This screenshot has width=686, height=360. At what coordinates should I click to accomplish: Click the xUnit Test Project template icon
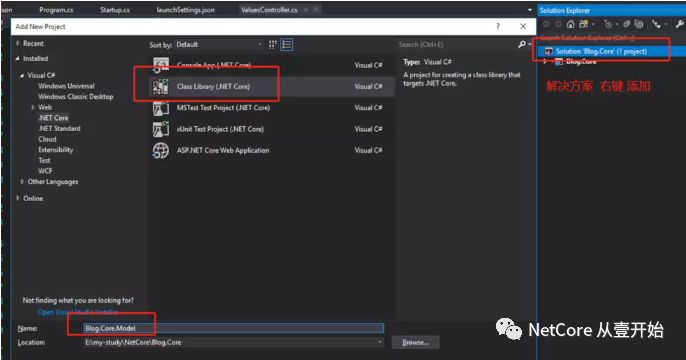coord(161,129)
